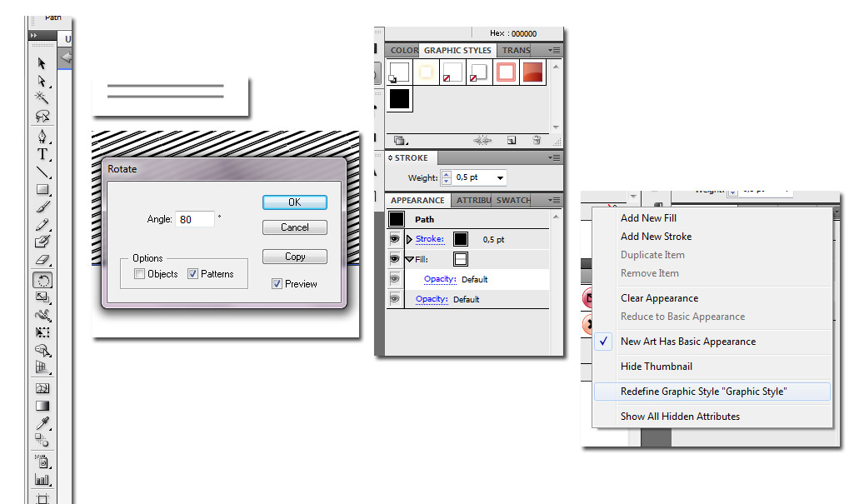Click Redefine Graphic Style "Graphic Style"
This screenshot has width=854, height=504.
click(x=712, y=392)
